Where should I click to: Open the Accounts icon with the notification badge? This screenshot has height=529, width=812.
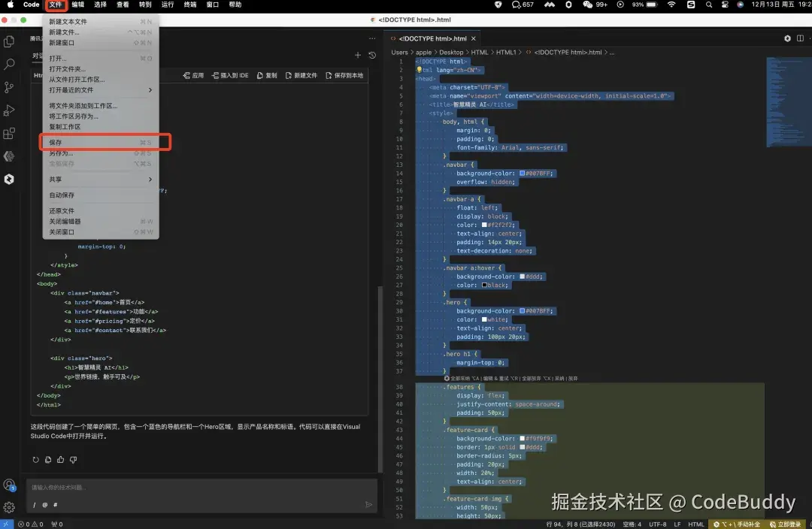tap(9, 485)
